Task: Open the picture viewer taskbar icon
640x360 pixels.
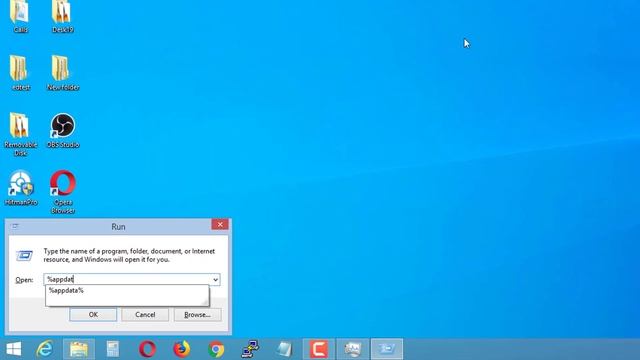Action: (x=353, y=349)
